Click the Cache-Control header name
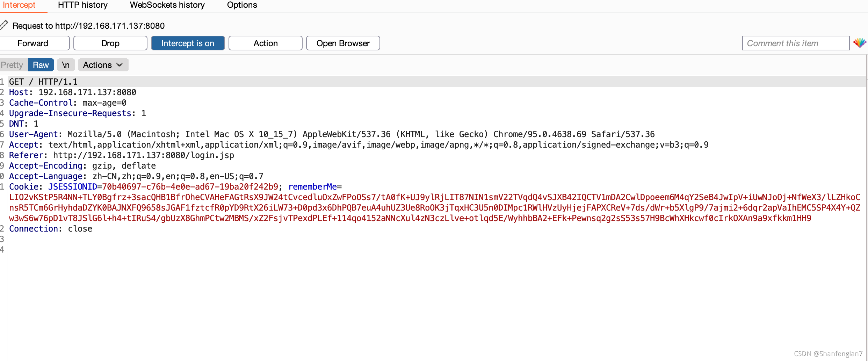 point(41,102)
